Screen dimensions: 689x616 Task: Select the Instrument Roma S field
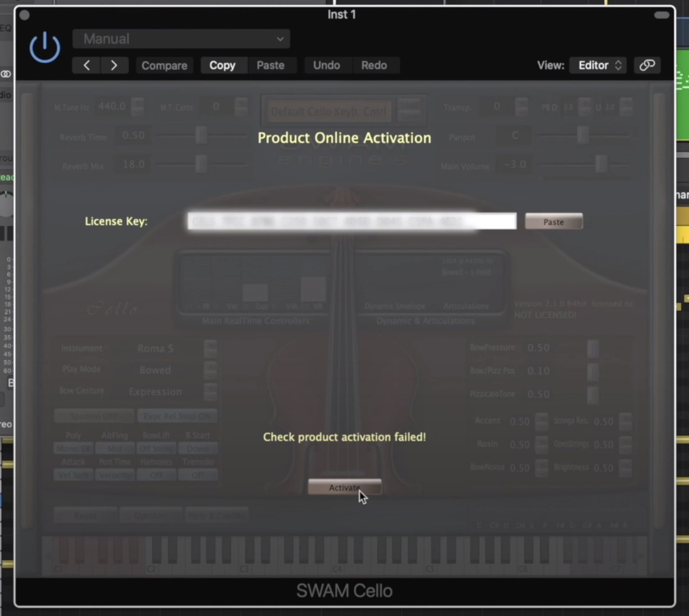click(156, 349)
